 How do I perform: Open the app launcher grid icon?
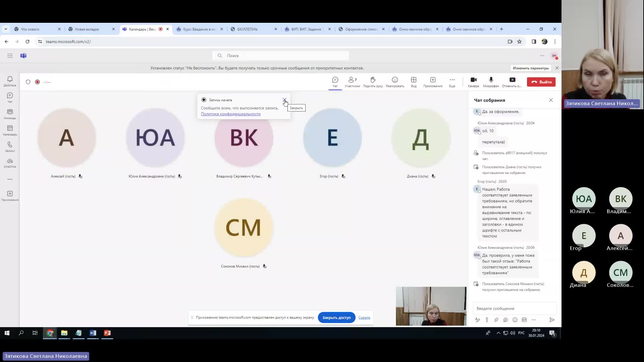10,56
